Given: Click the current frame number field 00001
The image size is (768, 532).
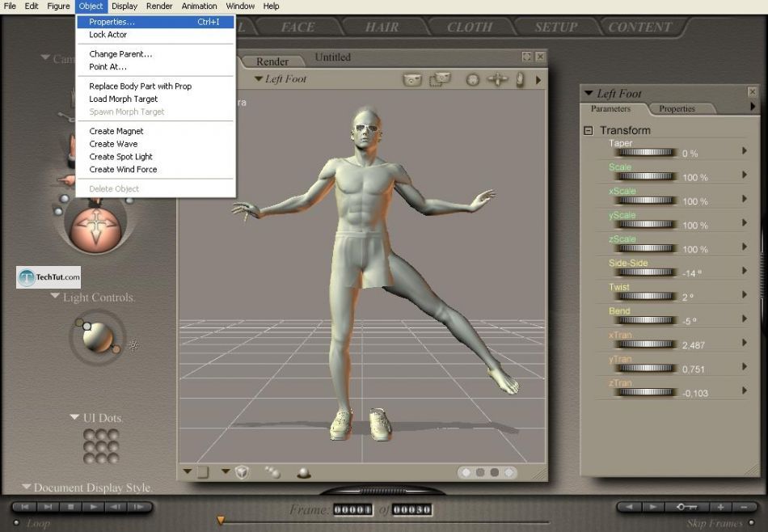Looking at the screenshot, I should coord(352,509).
